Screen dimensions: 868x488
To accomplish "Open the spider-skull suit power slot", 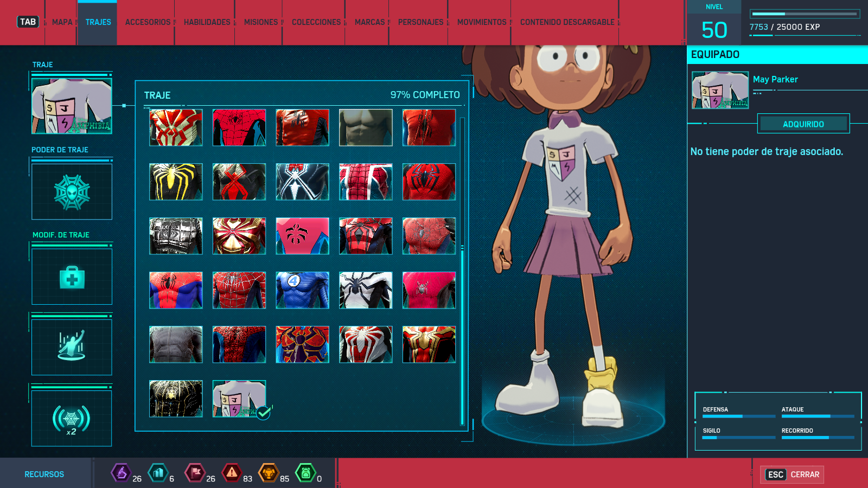I will tap(72, 192).
